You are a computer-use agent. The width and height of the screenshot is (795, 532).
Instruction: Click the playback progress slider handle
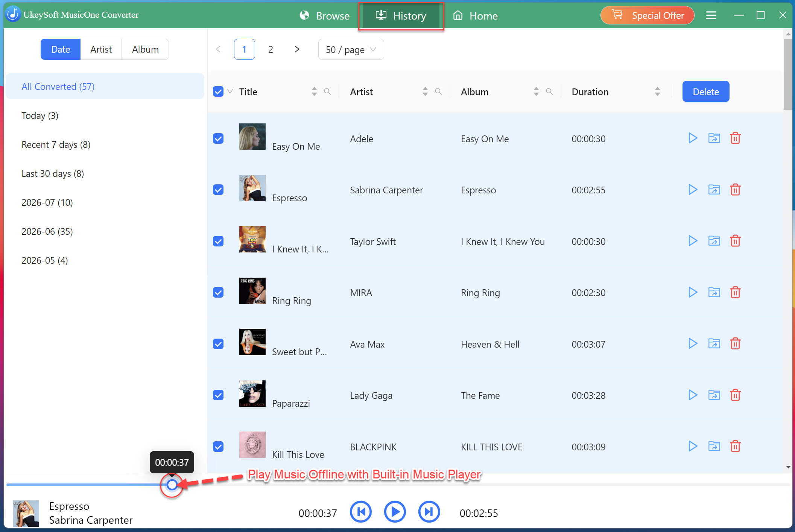172,485
